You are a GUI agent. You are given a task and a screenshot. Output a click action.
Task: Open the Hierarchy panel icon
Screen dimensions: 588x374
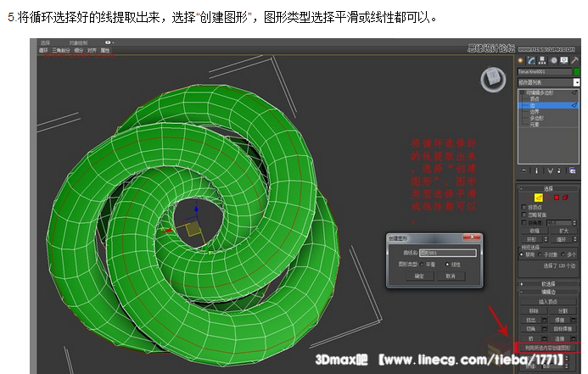(542, 60)
